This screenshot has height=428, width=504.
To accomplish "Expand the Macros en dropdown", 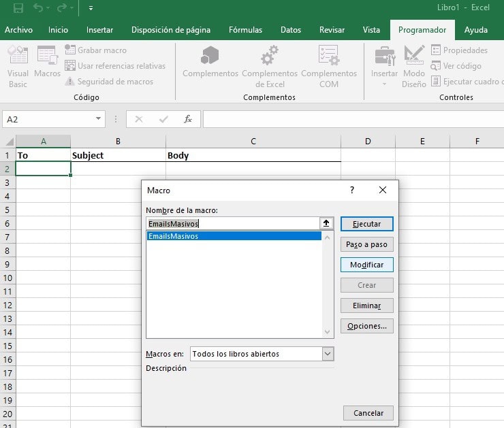I will tap(328, 354).
